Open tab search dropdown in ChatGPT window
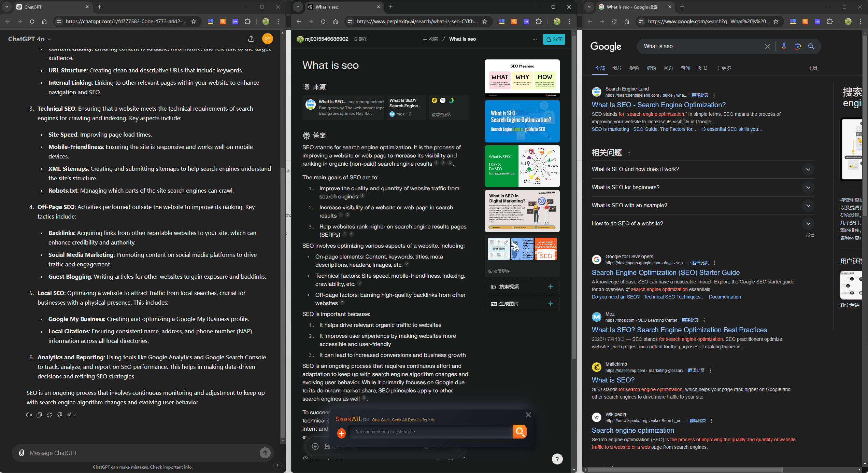868x473 pixels. click(7, 7)
